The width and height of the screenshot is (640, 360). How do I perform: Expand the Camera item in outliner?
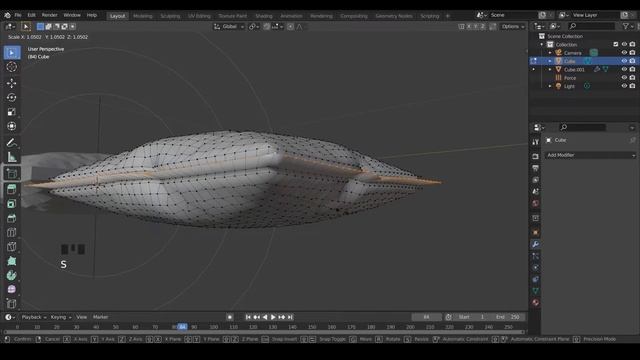(550, 53)
